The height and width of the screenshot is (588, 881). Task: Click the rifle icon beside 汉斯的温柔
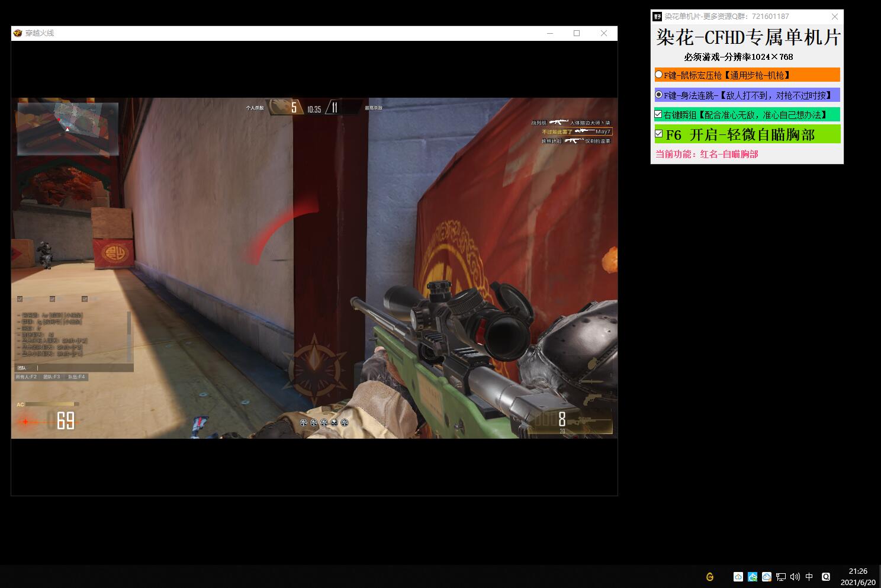[574, 141]
